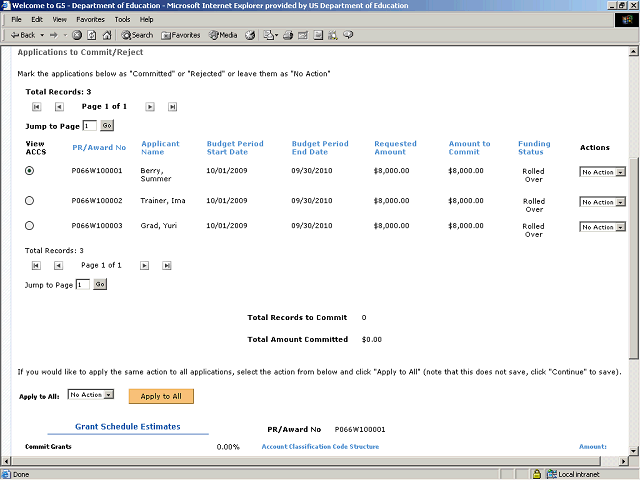Click the Apply to All button
640x480 pixels.
pos(161,396)
